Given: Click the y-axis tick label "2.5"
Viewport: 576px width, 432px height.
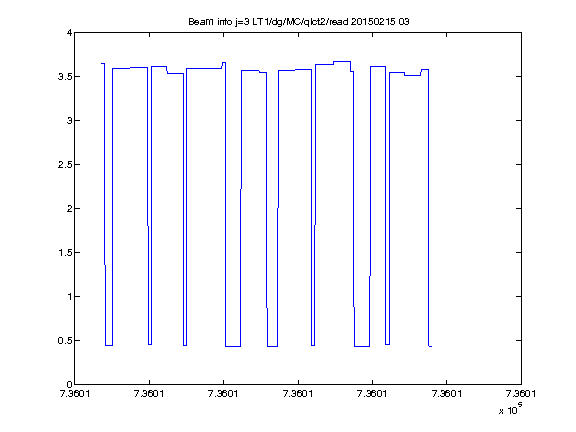Looking at the screenshot, I should coord(65,165).
